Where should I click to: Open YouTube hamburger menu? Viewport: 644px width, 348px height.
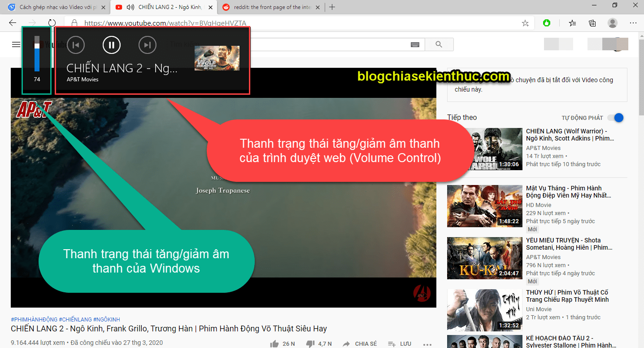pyautogui.click(x=16, y=44)
